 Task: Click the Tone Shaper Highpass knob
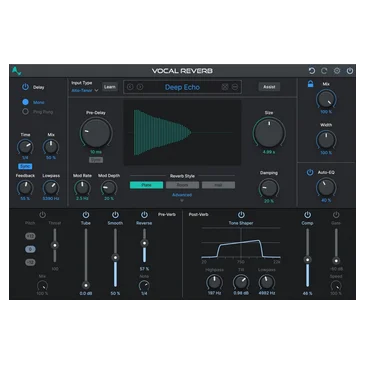coord(214,282)
